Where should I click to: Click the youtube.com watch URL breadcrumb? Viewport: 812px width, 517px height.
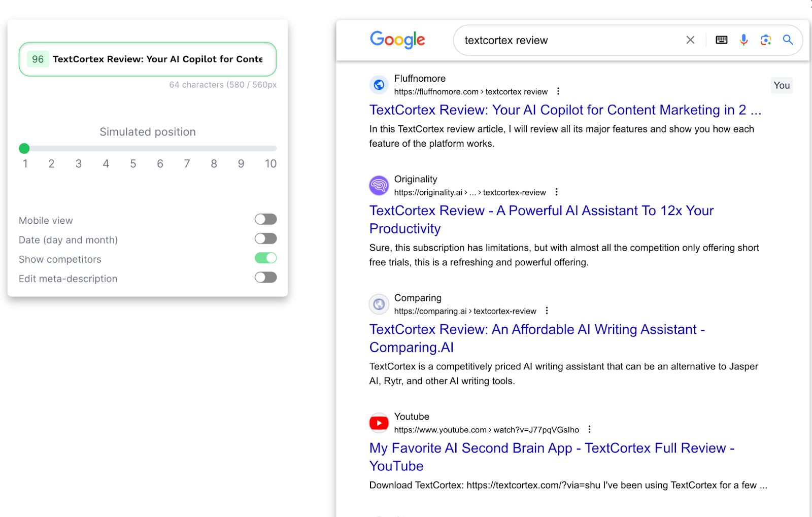pyautogui.click(x=487, y=430)
